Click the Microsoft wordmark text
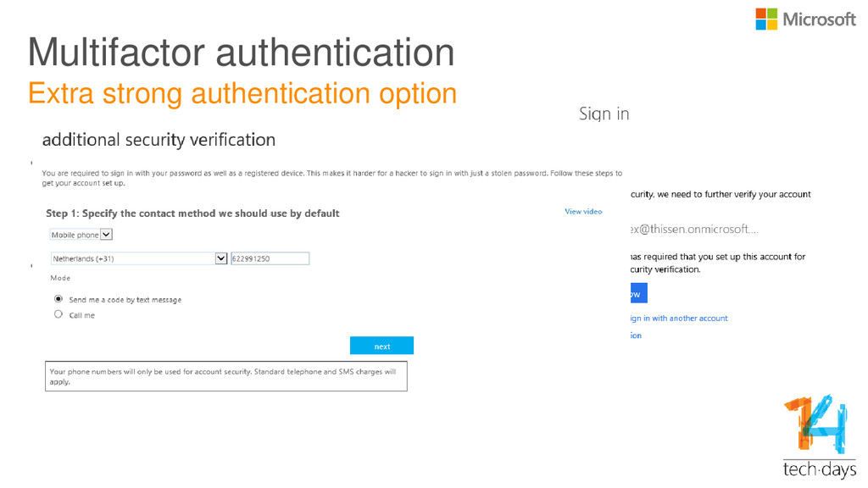 click(x=819, y=20)
